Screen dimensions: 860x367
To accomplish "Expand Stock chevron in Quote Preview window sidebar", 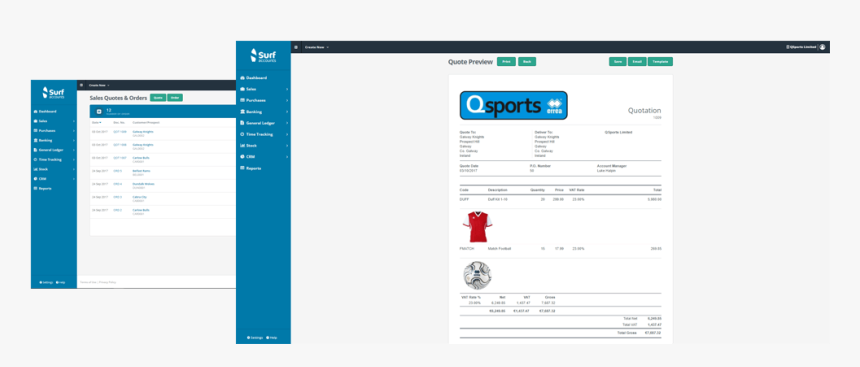I will (287, 145).
